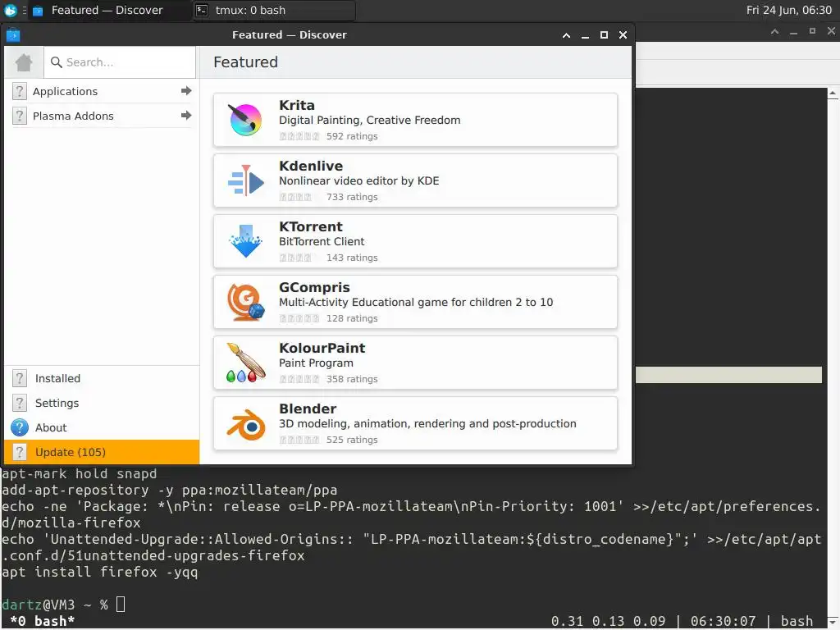Open the Kdenlive title link
Viewport: 840px width, 630px height.
[311, 166]
